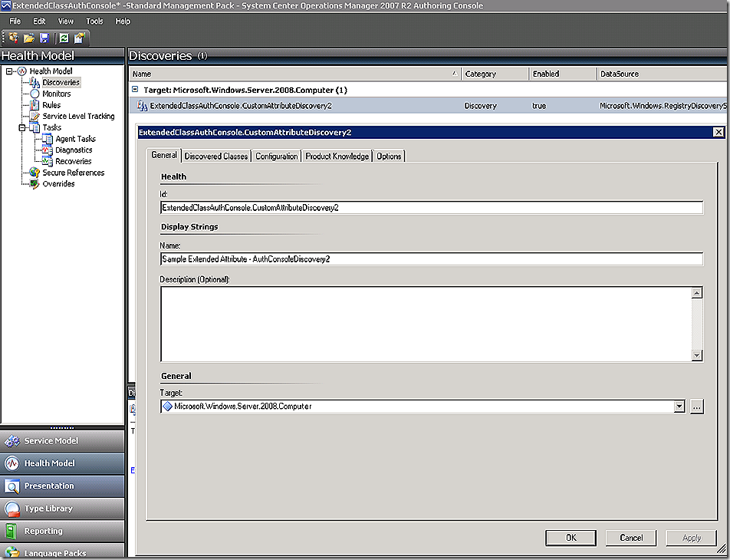
Task: Click the blue diamond icon in Target field
Action: click(168, 407)
